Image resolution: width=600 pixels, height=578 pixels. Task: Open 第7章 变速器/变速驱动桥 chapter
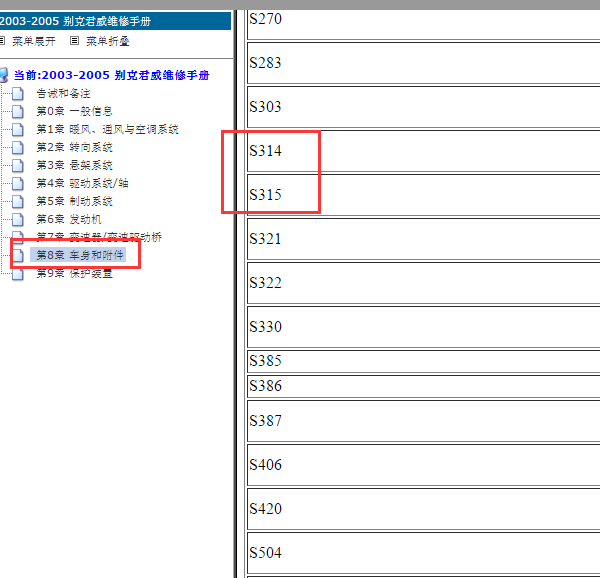(99, 237)
